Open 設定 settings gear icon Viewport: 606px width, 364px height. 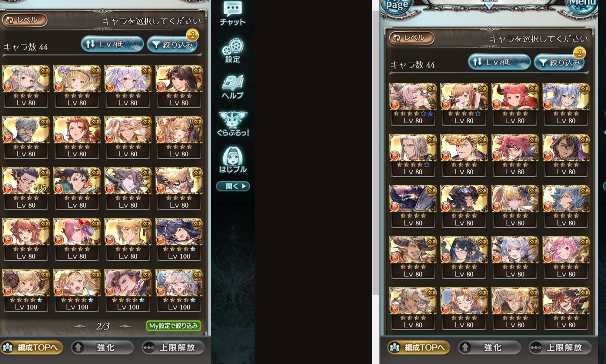click(232, 50)
